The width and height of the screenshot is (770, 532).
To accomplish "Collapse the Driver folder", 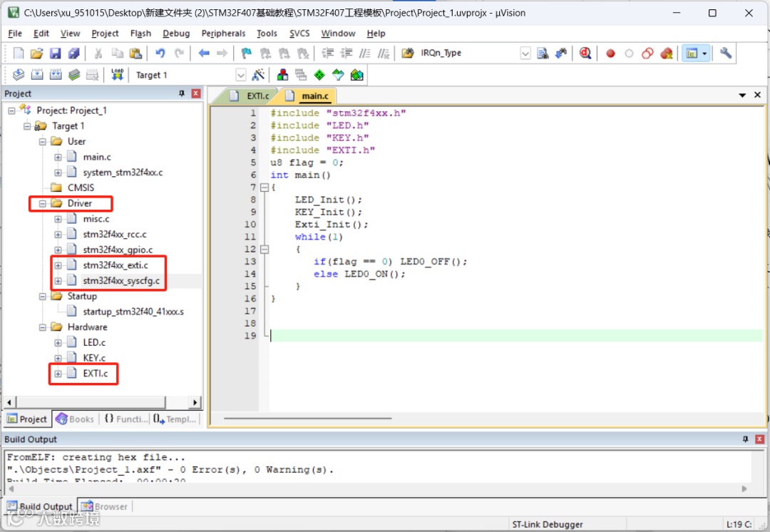I will pyautogui.click(x=42, y=204).
